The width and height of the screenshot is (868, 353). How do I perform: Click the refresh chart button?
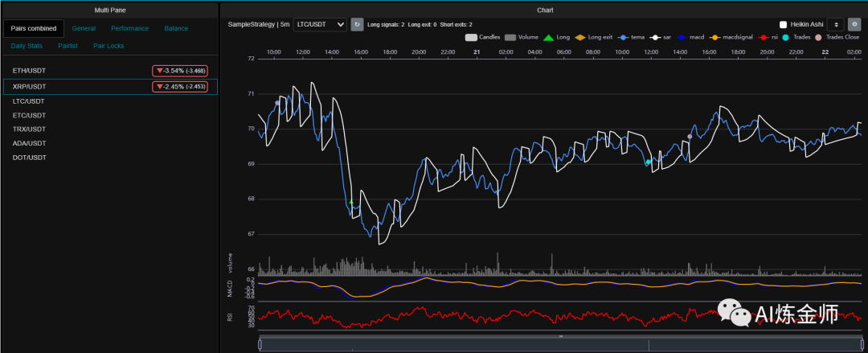coord(357,24)
